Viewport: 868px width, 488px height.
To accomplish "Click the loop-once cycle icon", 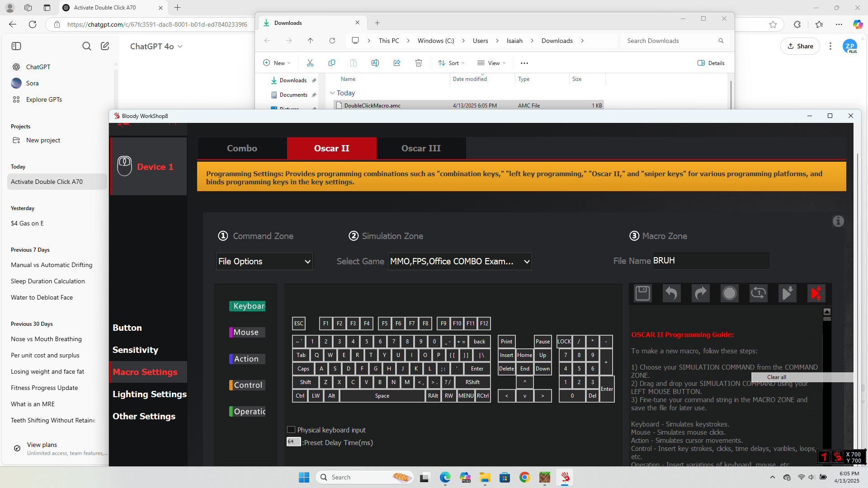I will pos(758,293).
